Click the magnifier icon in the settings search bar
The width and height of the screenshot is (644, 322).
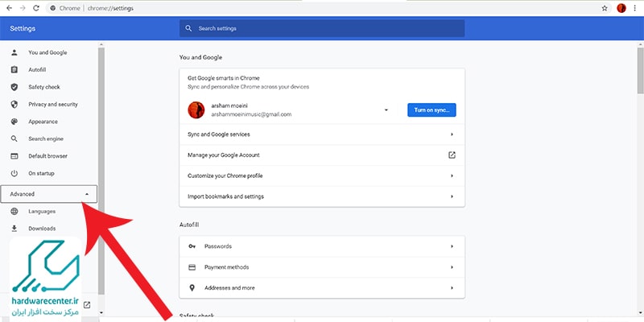coord(188,28)
